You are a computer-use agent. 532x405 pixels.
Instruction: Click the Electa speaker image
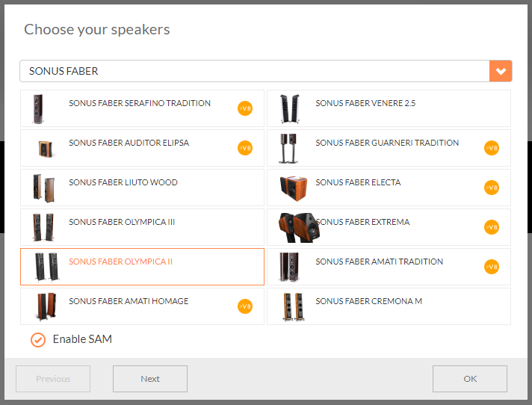[294, 188]
